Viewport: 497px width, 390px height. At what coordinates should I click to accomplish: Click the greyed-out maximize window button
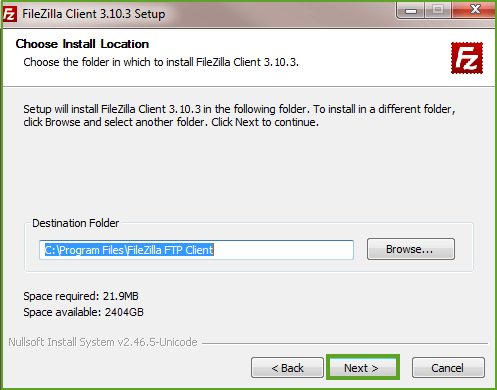(438, 10)
